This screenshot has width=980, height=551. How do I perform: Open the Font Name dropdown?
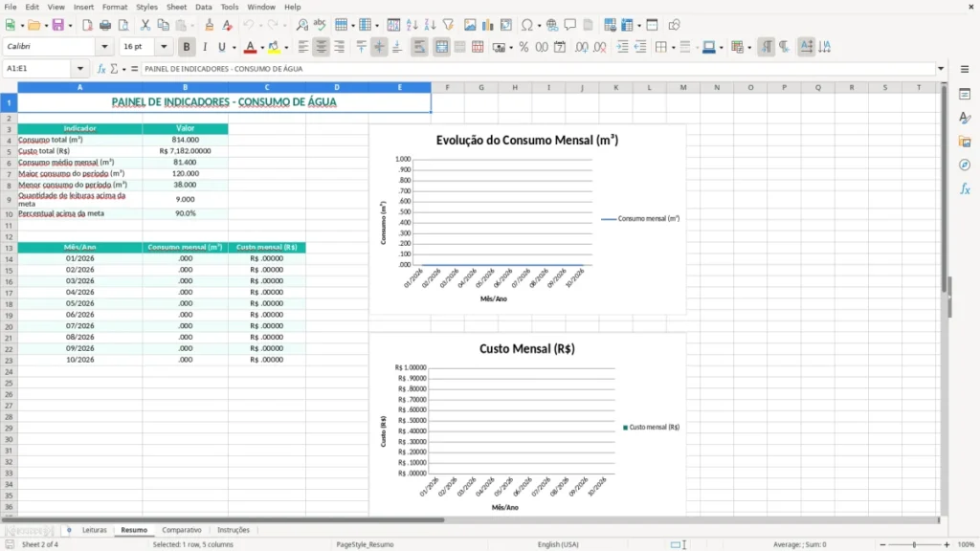pyautogui.click(x=104, y=46)
